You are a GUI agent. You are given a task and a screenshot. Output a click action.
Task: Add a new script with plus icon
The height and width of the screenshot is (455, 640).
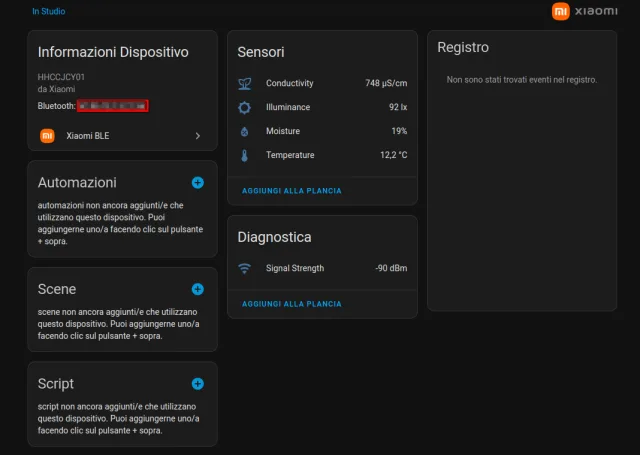coord(197,383)
